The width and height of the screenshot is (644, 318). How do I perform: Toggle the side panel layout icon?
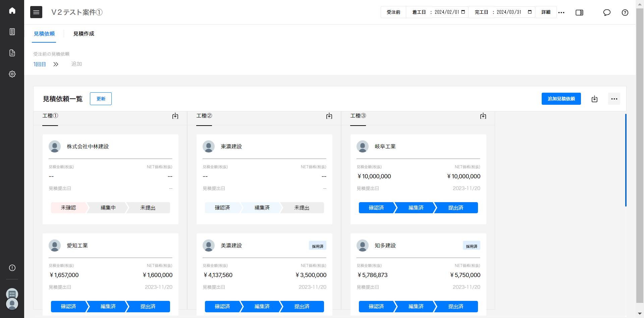pyautogui.click(x=579, y=13)
